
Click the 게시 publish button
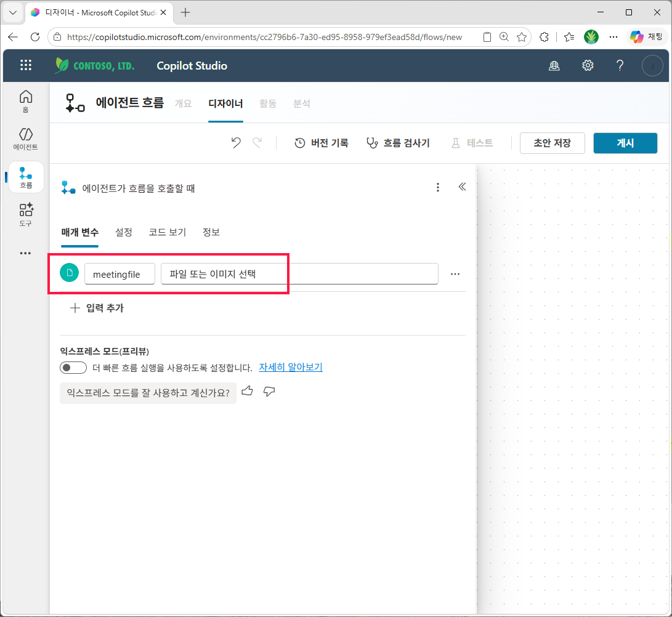coord(625,143)
